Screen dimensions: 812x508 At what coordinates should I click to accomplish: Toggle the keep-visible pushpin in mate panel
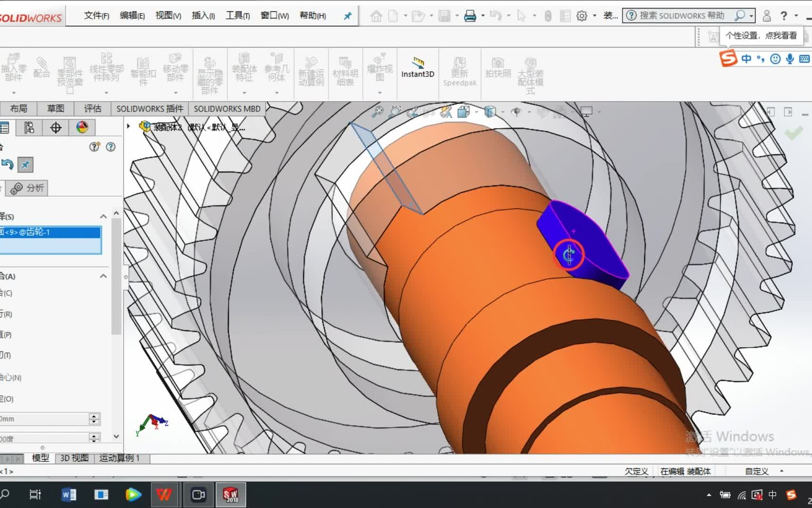pos(25,165)
